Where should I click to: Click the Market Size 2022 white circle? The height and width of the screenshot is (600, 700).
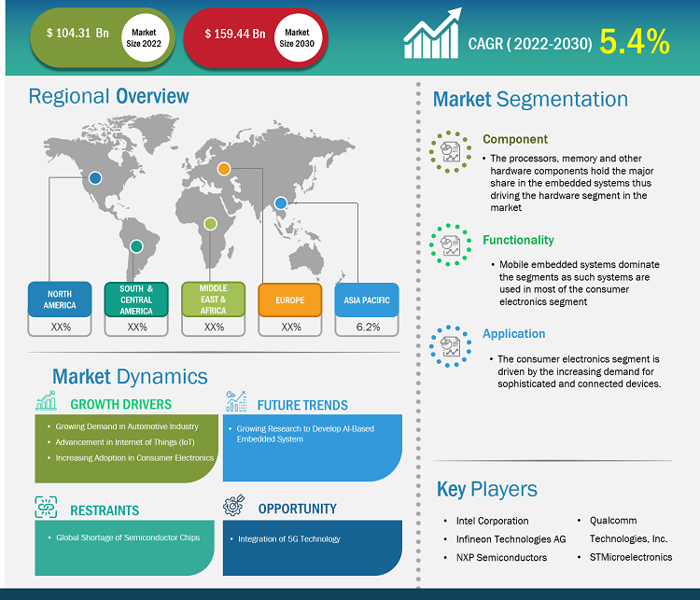(145, 37)
